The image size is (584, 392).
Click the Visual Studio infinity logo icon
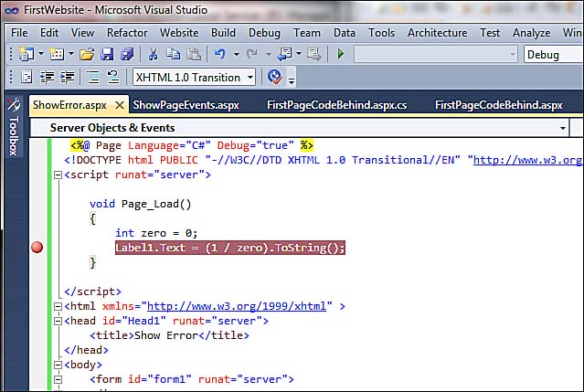point(12,10)
